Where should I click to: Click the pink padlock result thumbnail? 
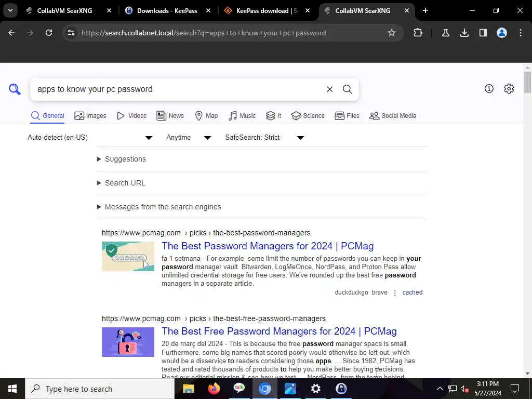(128, 342)
